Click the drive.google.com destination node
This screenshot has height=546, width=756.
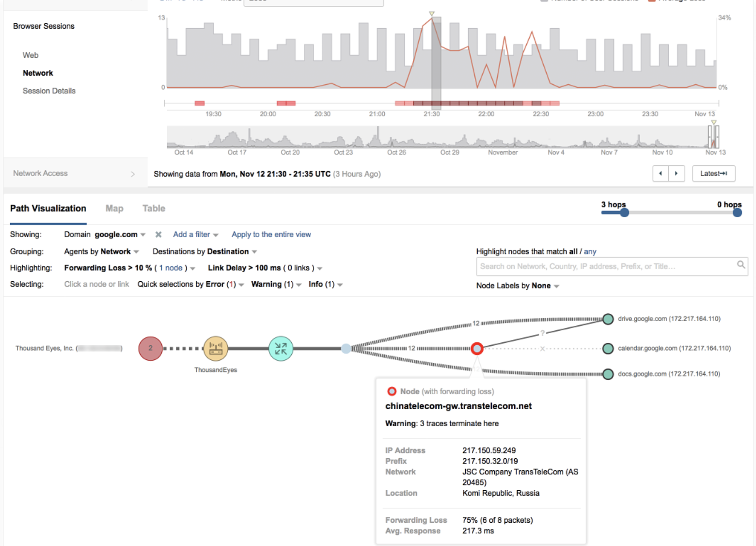pyautogui.click(x=608, y=319)
